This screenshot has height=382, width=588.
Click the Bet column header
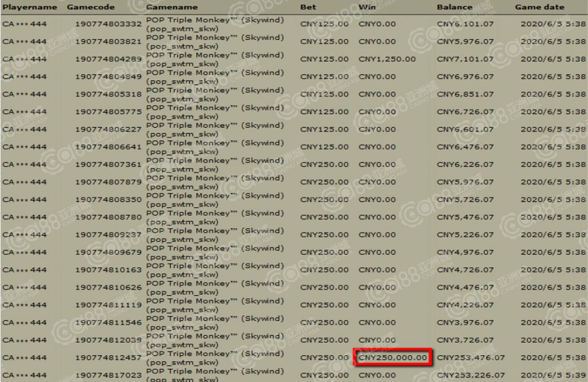click(308, 7)
